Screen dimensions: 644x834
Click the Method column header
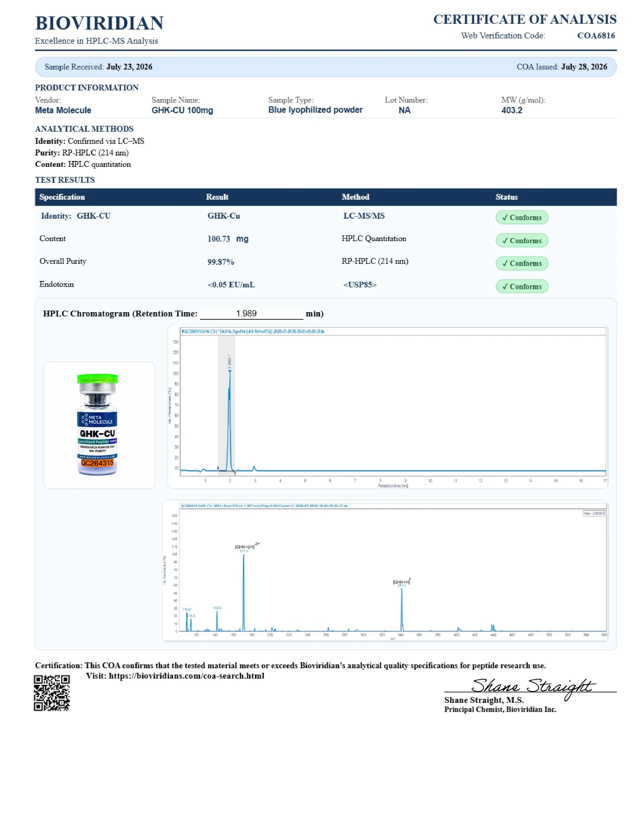[x=356, y=197]
